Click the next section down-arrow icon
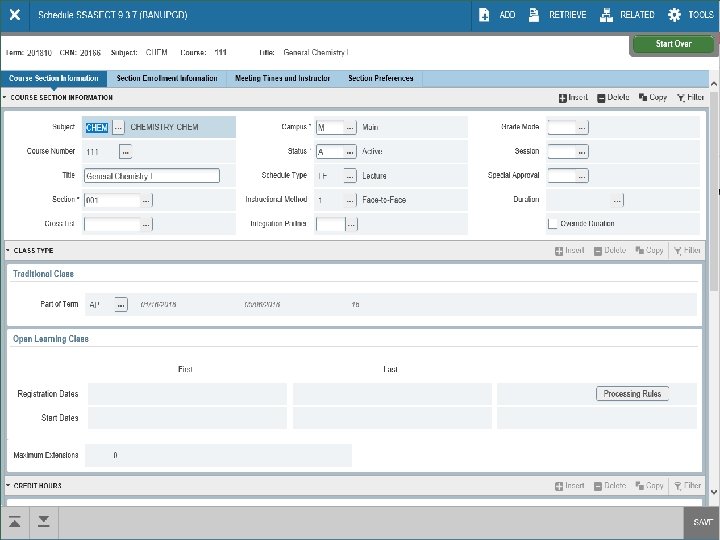Image resolution: width=720 pixels, height=540 pixels. (x=44, y=522)
